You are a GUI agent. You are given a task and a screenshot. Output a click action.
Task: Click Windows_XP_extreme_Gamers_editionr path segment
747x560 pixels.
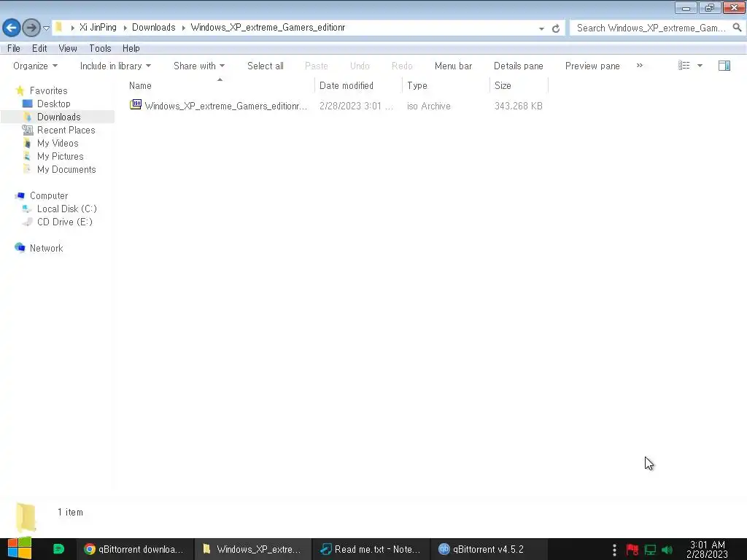coord(268,27)
